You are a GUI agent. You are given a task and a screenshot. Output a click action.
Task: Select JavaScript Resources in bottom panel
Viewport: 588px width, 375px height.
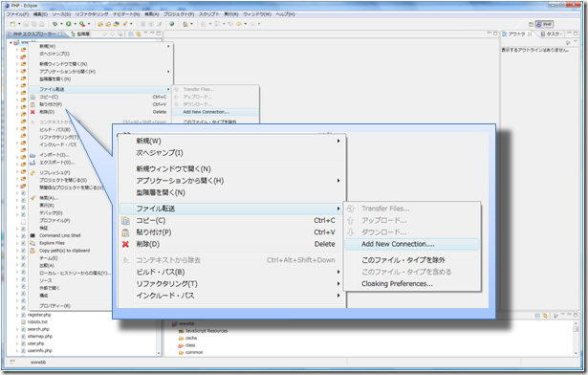(x=207, y=331)
